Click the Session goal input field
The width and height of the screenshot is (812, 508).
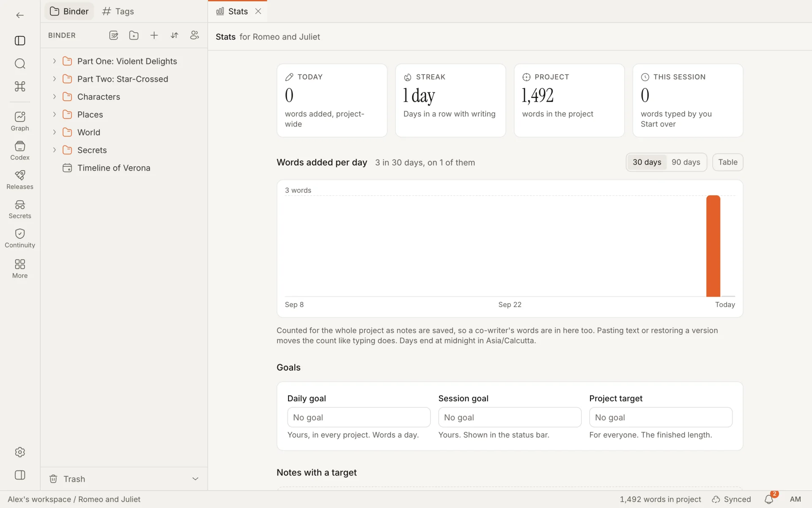[x=510, y=417]
